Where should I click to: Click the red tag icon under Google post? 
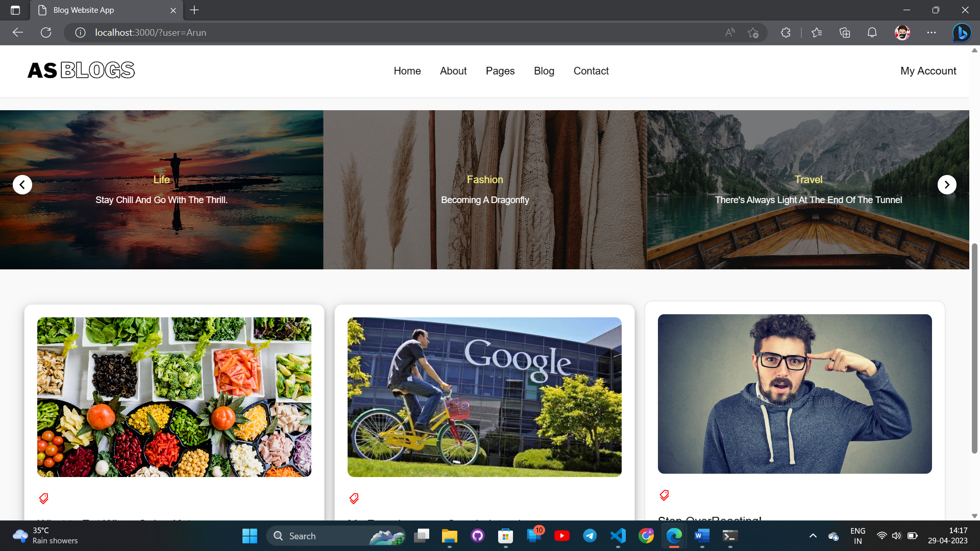[x=354, y=498]
